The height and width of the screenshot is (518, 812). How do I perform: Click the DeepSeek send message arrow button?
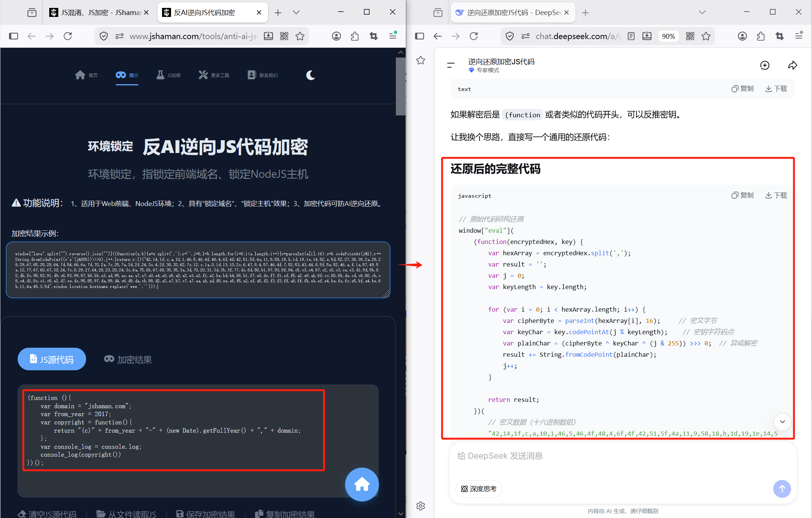782,489
